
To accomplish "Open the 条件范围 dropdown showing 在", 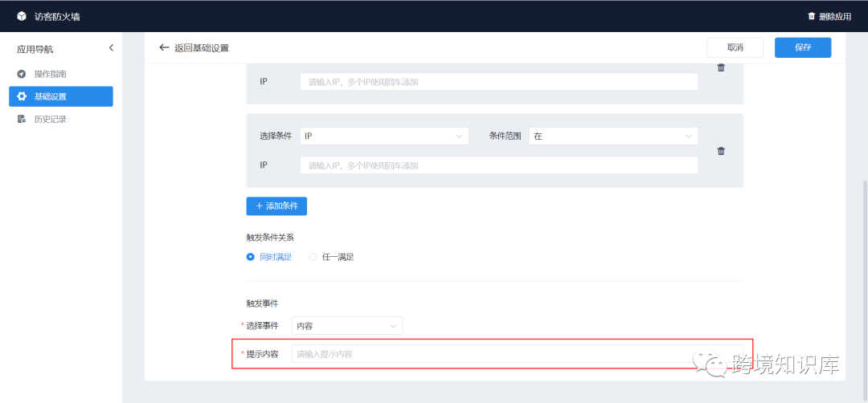I will tap(613, 136).
